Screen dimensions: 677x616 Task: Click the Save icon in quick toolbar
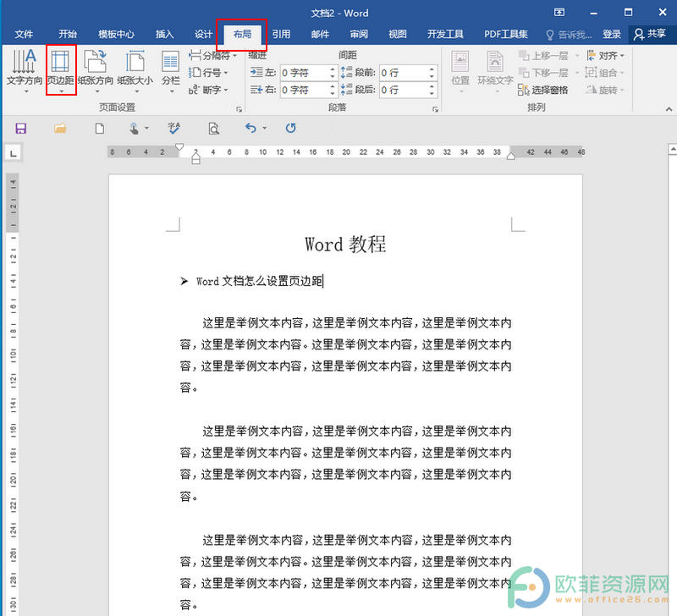[20, 129]
